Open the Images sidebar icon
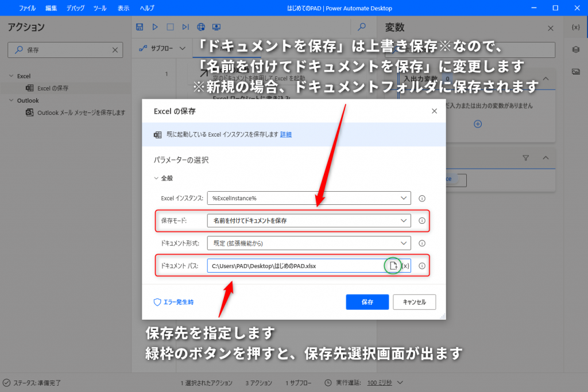Viewport: 588px width, 392px height. pyautogui.click(x=575, y=71)
